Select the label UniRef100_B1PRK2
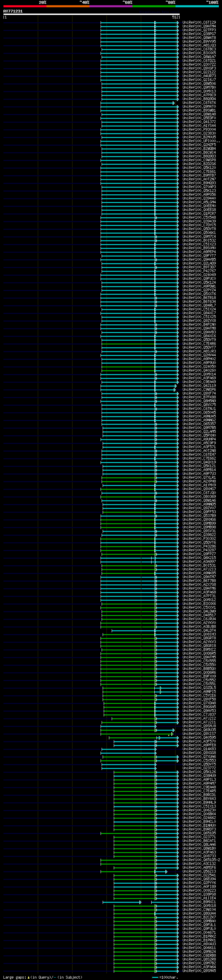This screenshot has width=222, height=980. point(199,936)
